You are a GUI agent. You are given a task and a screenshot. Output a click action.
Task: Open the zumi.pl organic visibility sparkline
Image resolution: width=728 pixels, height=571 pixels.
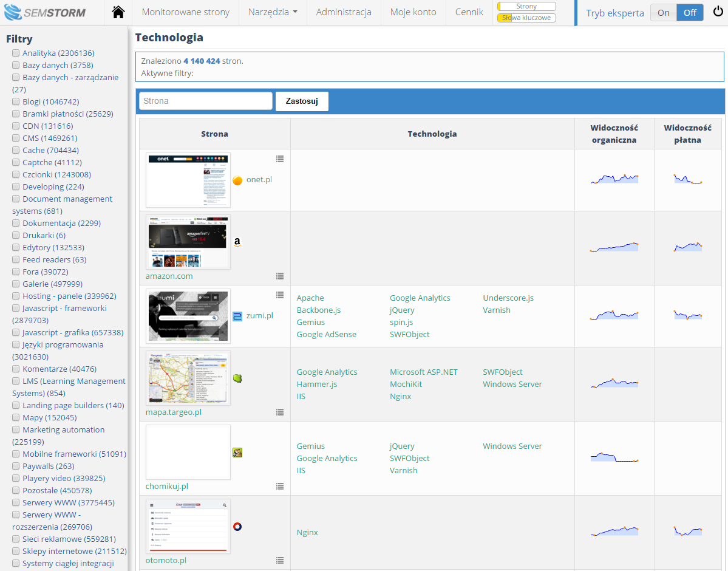614,315
